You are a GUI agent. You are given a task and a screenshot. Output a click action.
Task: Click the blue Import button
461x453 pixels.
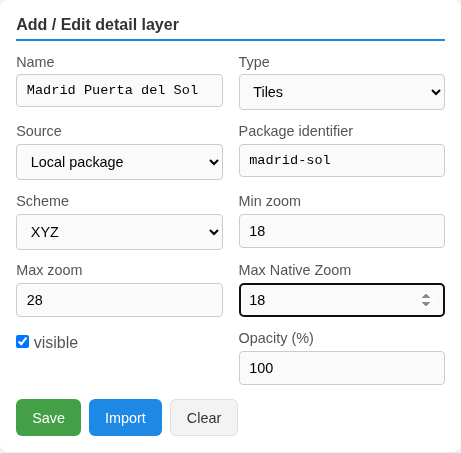125,418
